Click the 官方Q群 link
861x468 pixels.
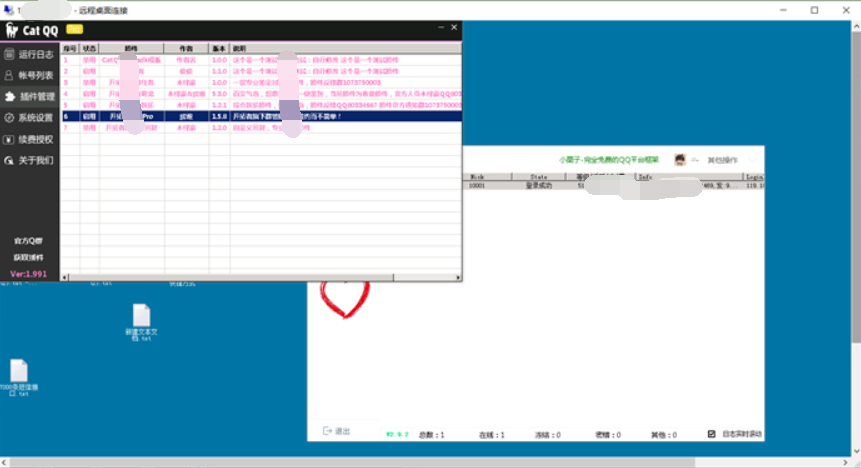point(29,242)
